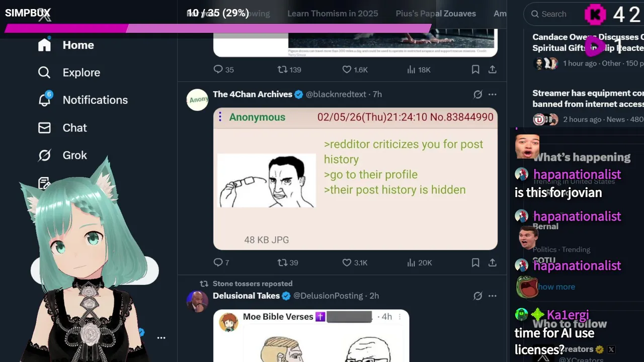Image resolution: width=644 pixels, height=362 pixels.
Task: Open account menu three dots in sidebar
Action: pos(161,338)
